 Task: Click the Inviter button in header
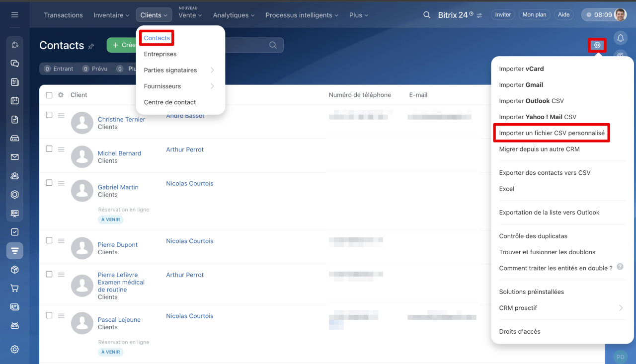[503, 15]
